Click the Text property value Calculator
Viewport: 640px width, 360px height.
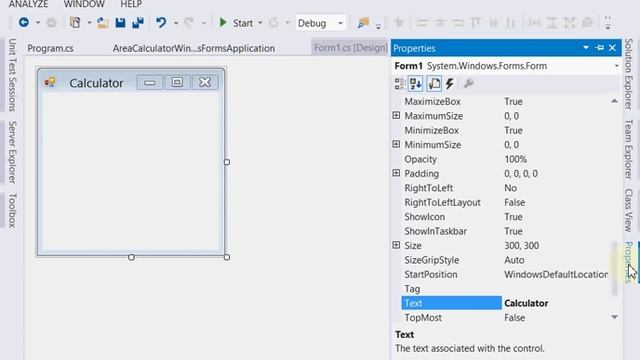pos(526,303)
